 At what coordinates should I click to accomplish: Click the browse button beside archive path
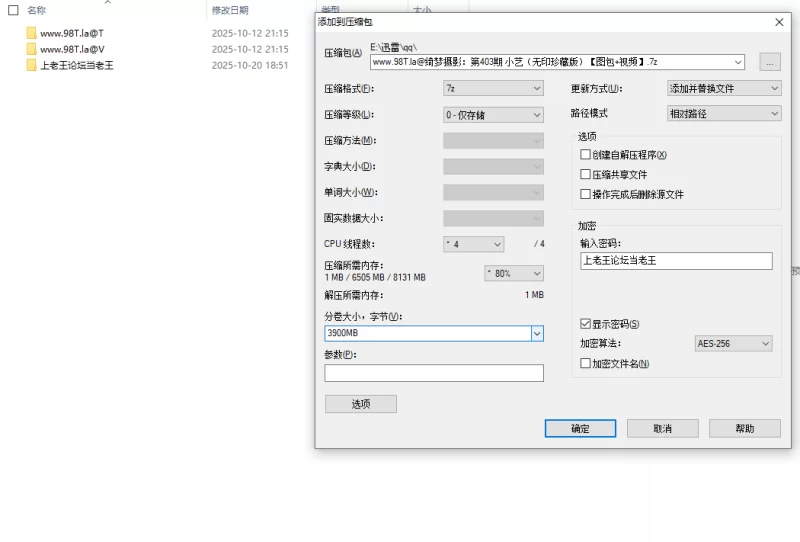coord(769,62)
